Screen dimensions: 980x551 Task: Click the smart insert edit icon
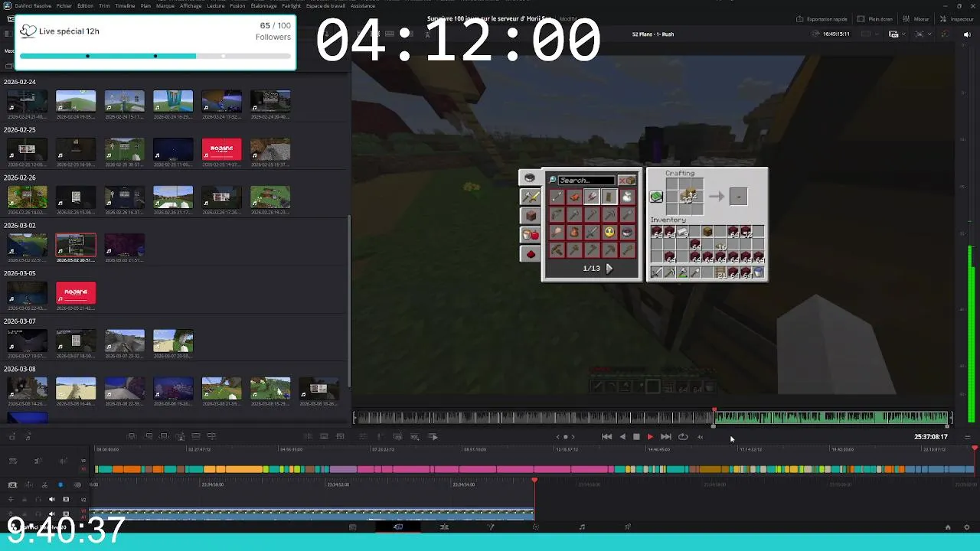click(x=132, y=436)
